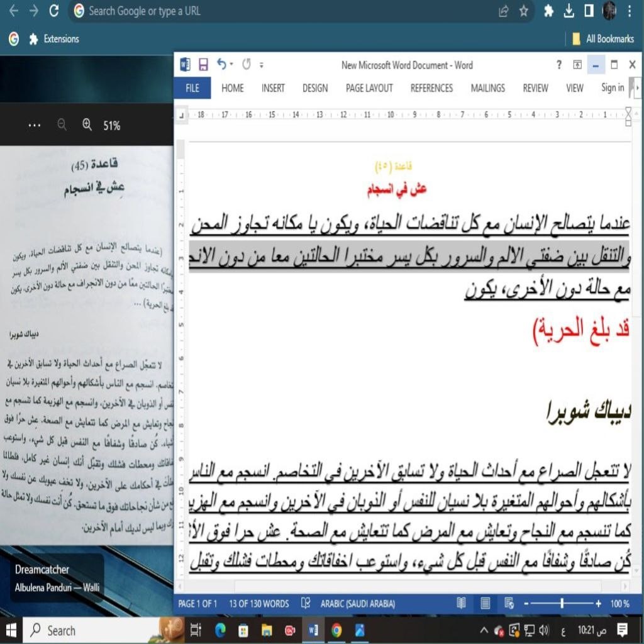Go forward in Chrome browser
The height and width of the screenshot is (644, 644).
click(x=34, y=11)
